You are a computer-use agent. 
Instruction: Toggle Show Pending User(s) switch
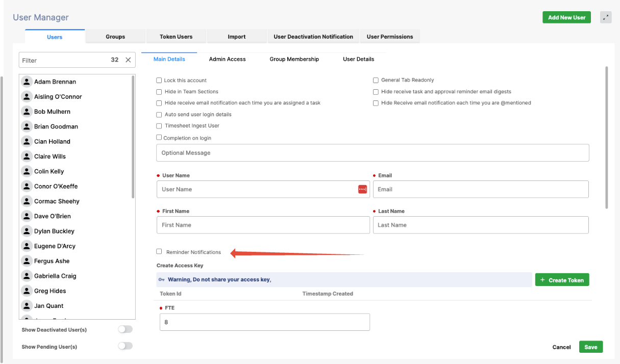(125, 346)
